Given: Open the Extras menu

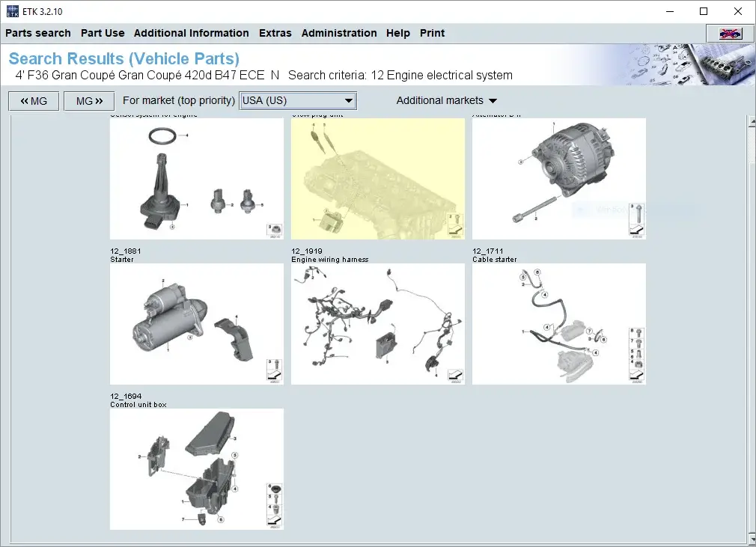Looking at the screenshot, I should pos(275,33).
